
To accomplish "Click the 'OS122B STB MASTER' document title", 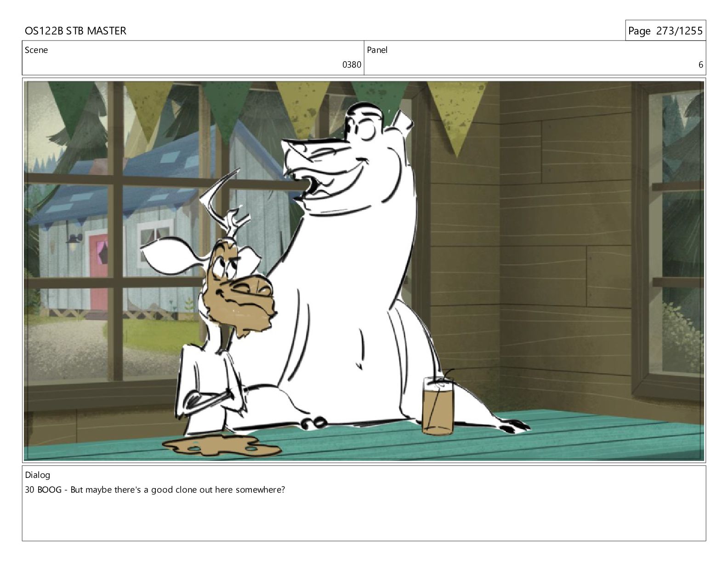I will 75,31.
